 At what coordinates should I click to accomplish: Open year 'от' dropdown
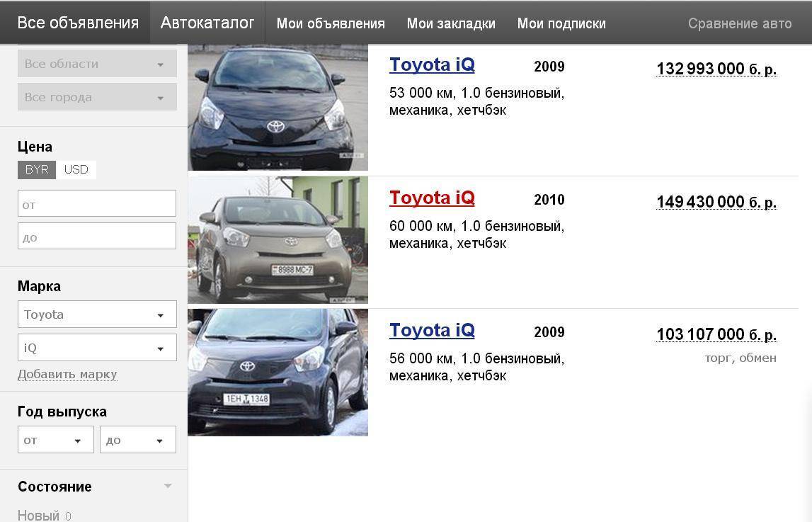[55, 440]
